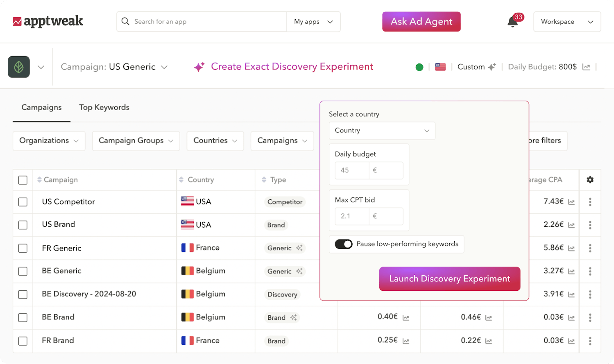Check the US Brand campaign checkbox
614x364 pixels.
tap(23, 225)
